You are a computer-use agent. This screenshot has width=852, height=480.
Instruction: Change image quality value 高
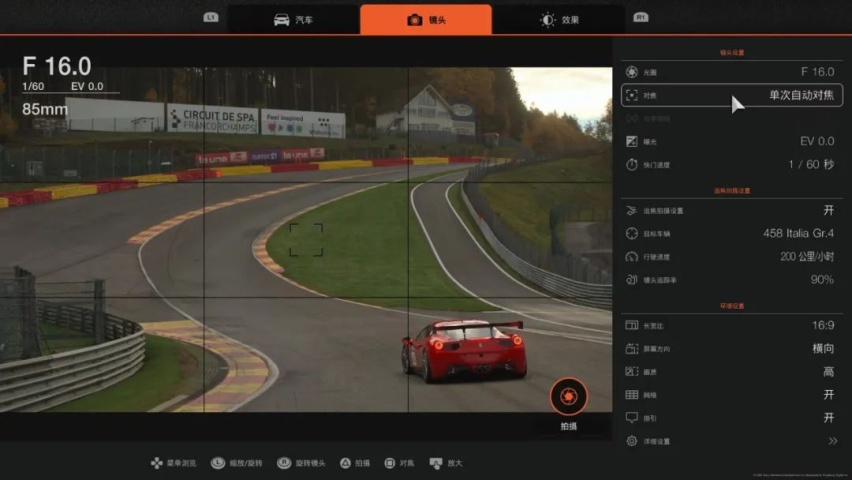[x=828, y=371]
